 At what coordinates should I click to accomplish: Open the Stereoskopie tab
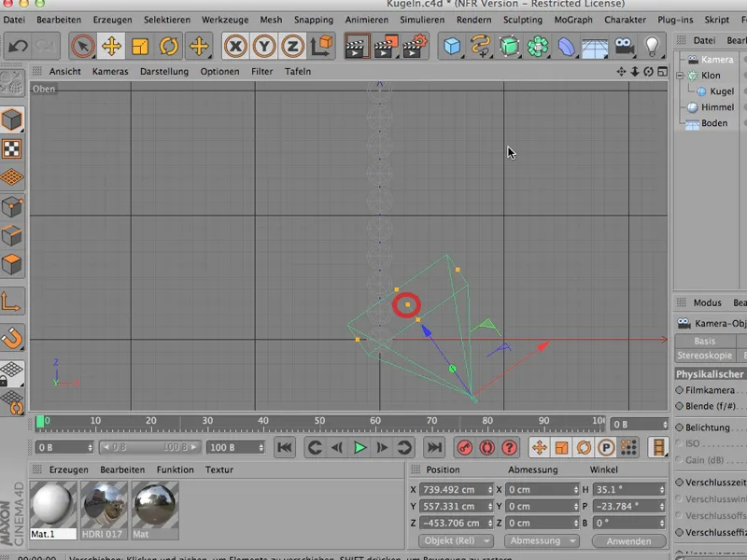[x=705, y=356]
